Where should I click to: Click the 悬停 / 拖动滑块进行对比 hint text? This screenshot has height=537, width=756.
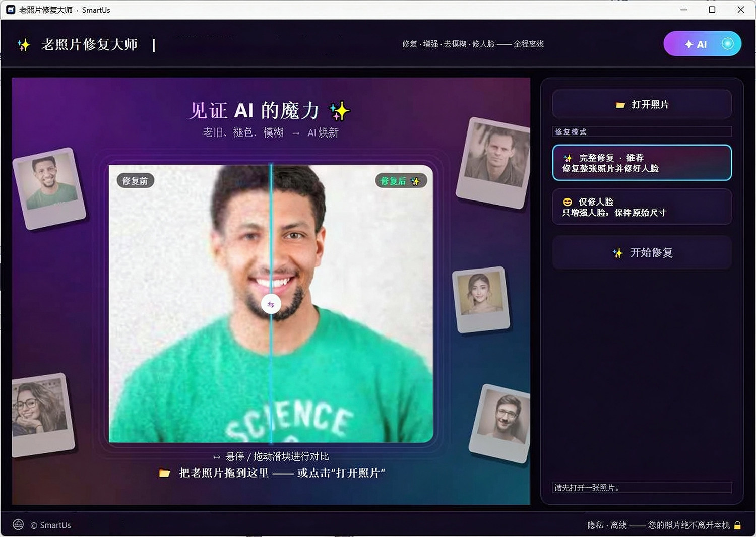pos(271,456)
